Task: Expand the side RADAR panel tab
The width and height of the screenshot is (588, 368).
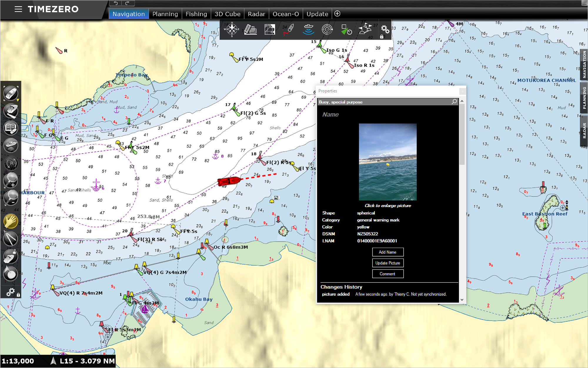Action: point(584,130)
